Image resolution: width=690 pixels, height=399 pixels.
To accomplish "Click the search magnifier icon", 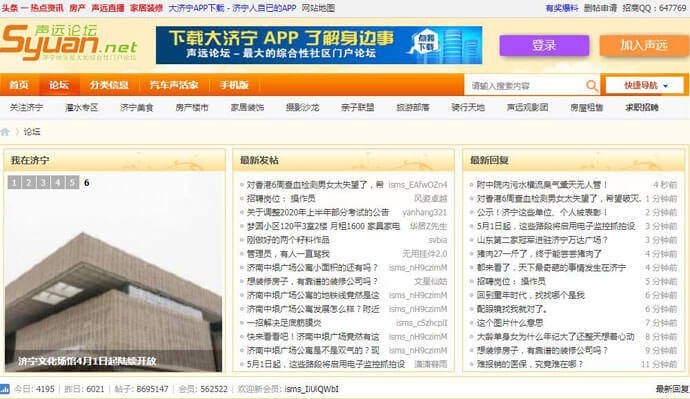I will pos(592,85).
